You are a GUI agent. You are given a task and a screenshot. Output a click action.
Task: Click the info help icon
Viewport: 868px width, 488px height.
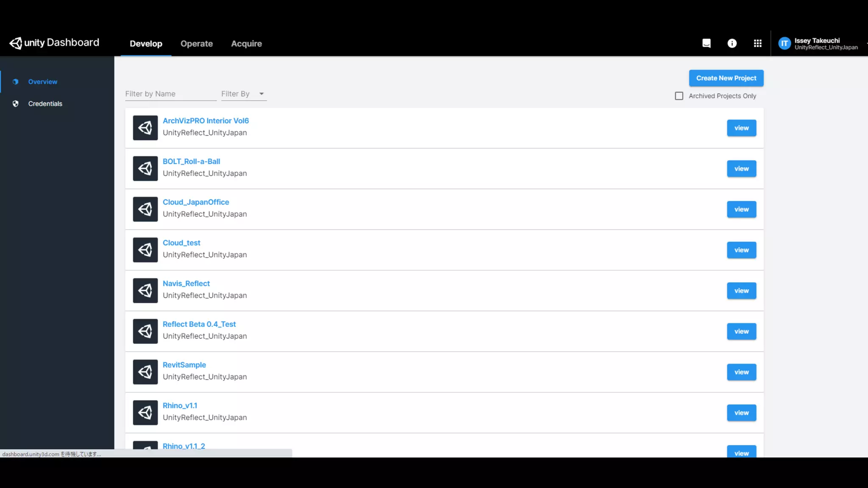click(x=732, y=43)
